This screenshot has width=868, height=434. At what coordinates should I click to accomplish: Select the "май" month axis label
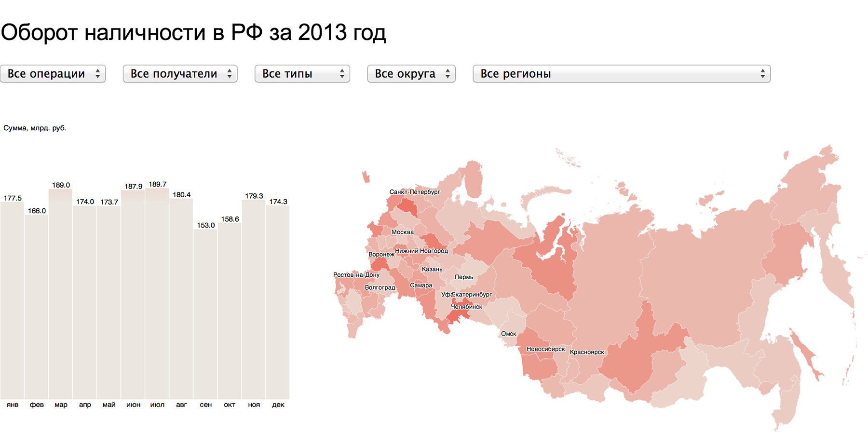(109, 405)
